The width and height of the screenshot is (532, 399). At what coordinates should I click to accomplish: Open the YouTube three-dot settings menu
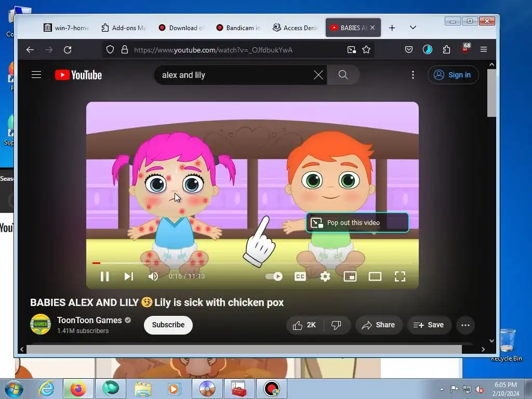point(413,75)
